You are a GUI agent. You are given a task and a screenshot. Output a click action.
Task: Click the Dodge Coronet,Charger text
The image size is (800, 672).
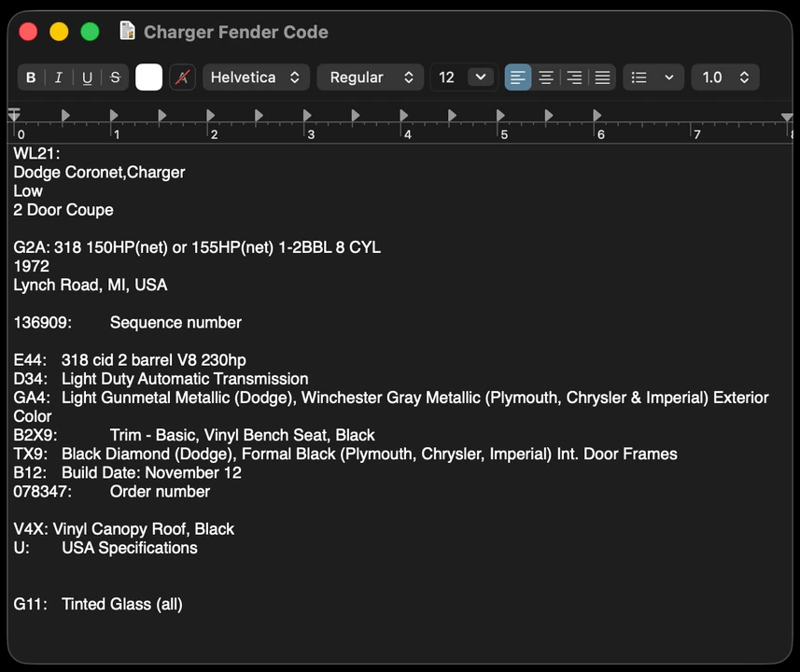(99, 173)
